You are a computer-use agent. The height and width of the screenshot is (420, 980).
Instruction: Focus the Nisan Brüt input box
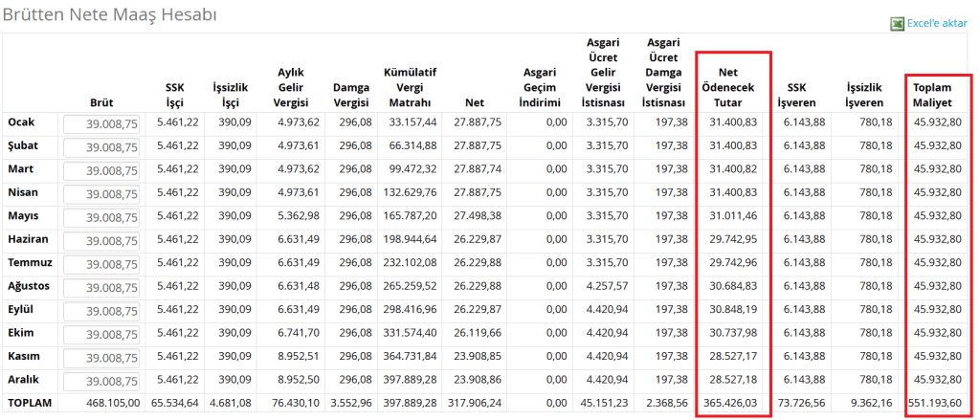tap(102, 194)
